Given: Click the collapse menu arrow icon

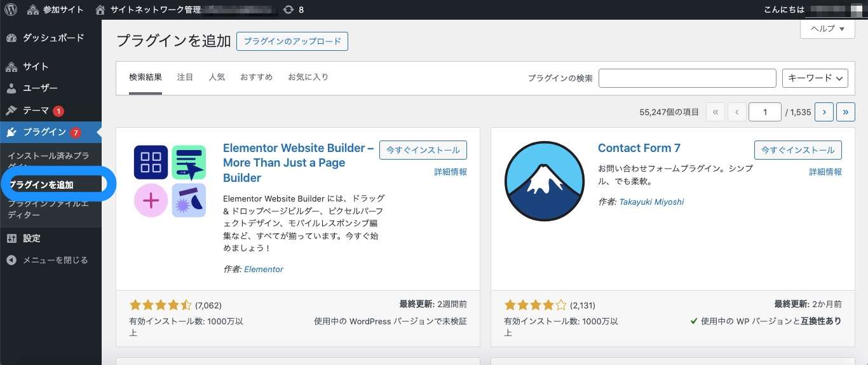Looking at the screenshot, I should 11,260.
